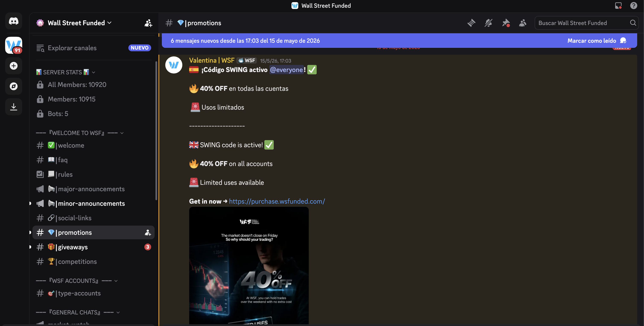This screenshot has height=326, width=644.
Task: Open the Inbox icon in title bar
Action: point(618,6)
